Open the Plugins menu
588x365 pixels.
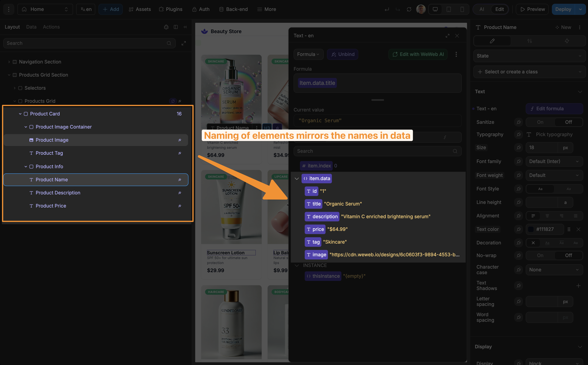[171, 9]
